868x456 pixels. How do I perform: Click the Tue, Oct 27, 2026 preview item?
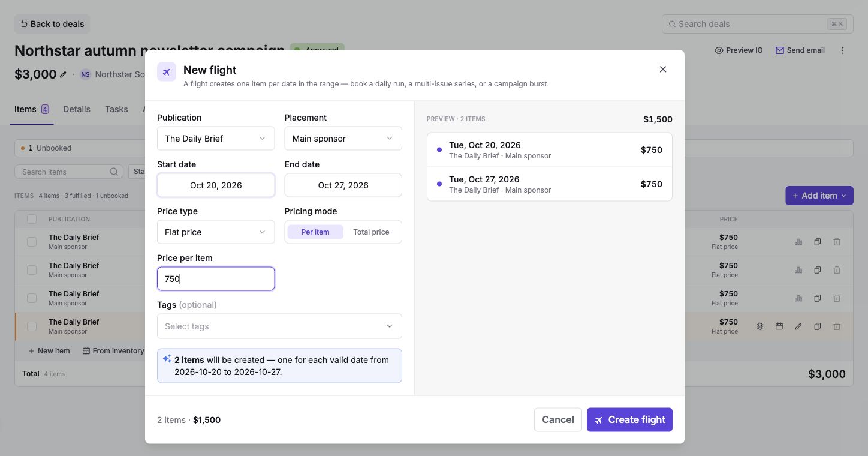[550, 184]
